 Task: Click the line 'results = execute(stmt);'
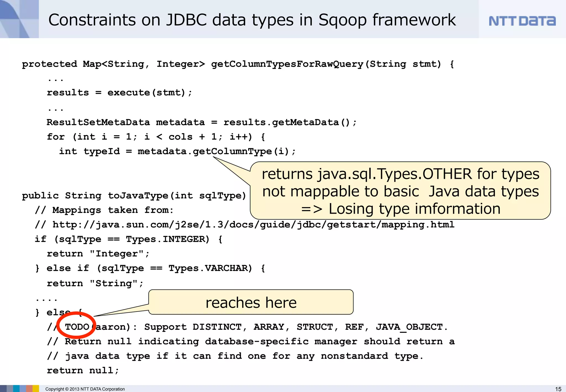pyautogui.click(x=119, y=93)
